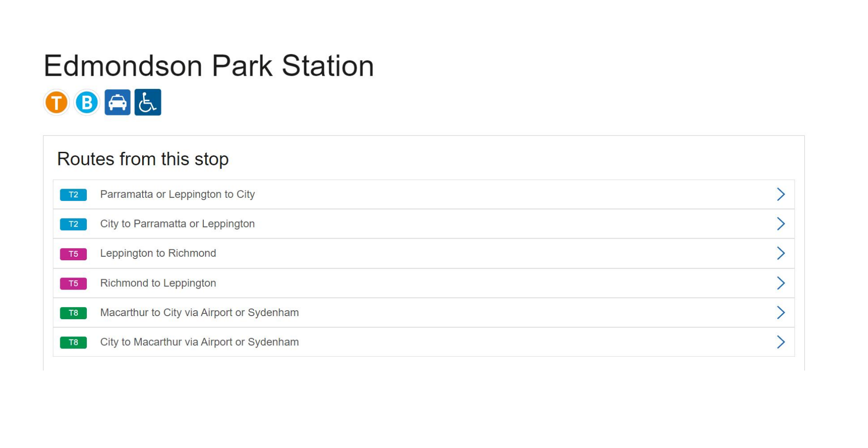868x448 pixels.
Task: Open the chevron for Leppington to Richmond
Action: tap(781, 253)
